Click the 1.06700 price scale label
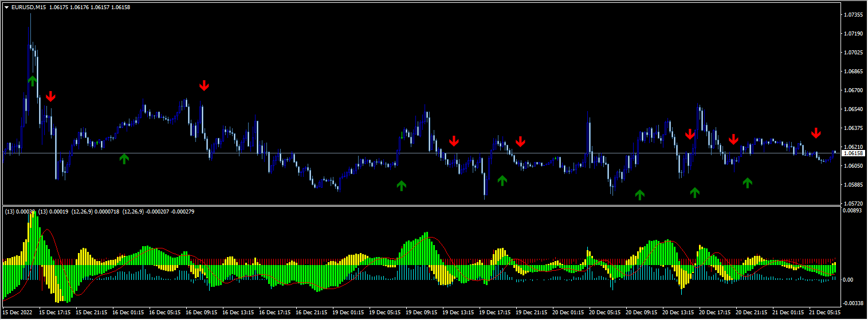The image size is (868, 320). point(854,90)
